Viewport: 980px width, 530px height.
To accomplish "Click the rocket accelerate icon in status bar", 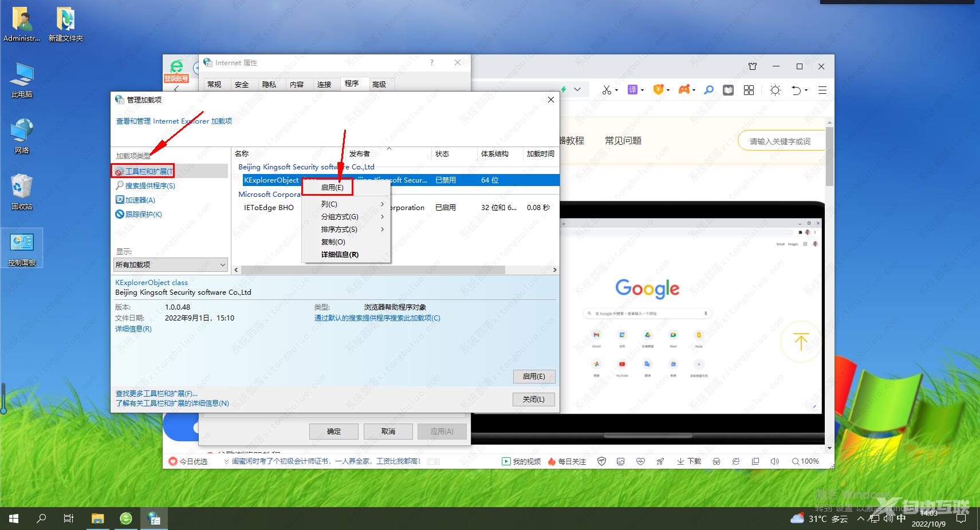I will [x=660, y=461].
